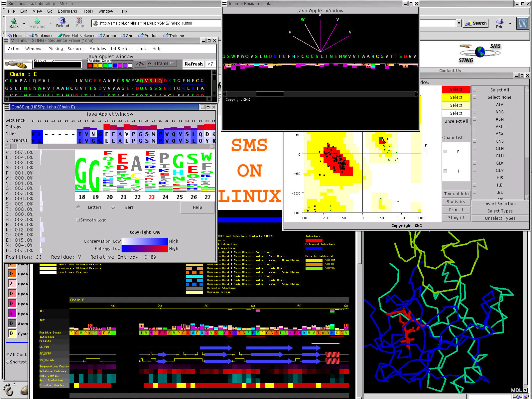Select the Bars radio option
Screen dimensions: 532x399
click(113, 207)
